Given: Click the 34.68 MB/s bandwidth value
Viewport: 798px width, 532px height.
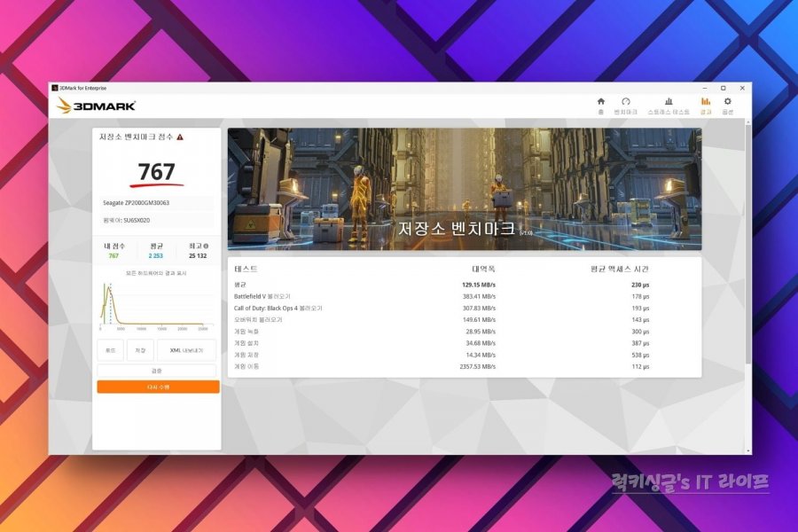Looking at the screenshot, I should [481, 343].
